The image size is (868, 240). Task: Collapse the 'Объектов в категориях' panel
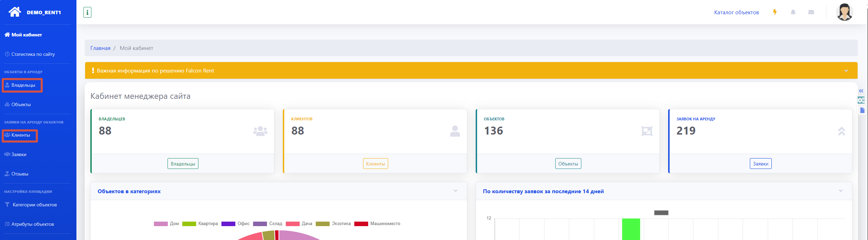(x=456, y=191)
